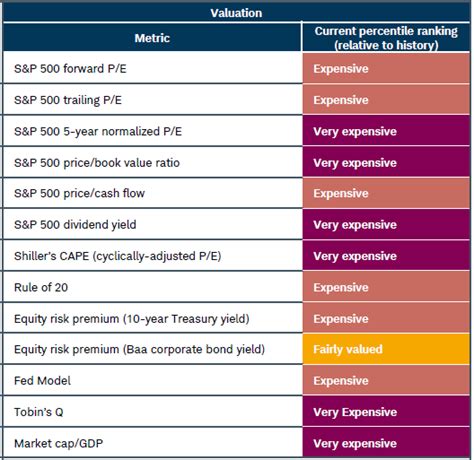This screenshot has height=460, width=474.
Task: Select S&P 500 forward P/E row label
Action: [70, 69]
